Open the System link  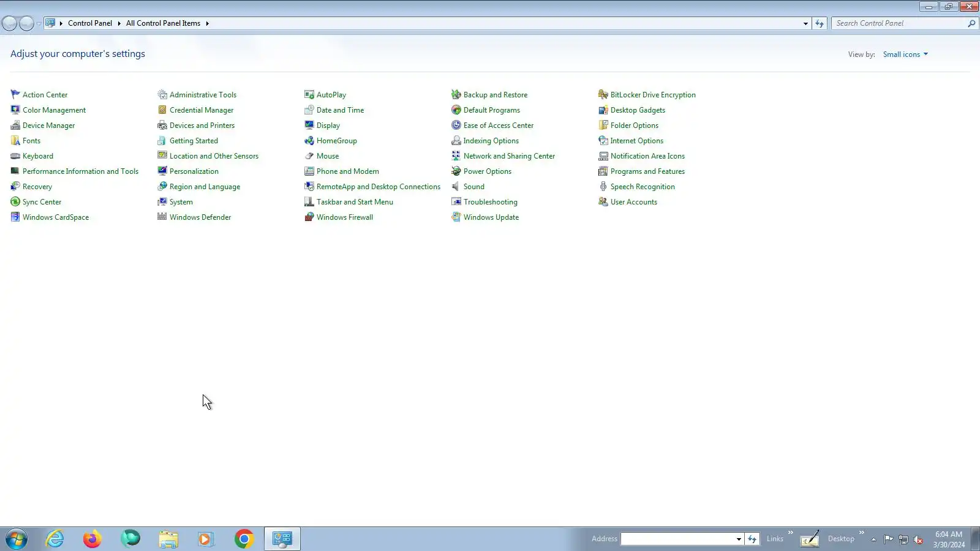(x=181, y=202)
